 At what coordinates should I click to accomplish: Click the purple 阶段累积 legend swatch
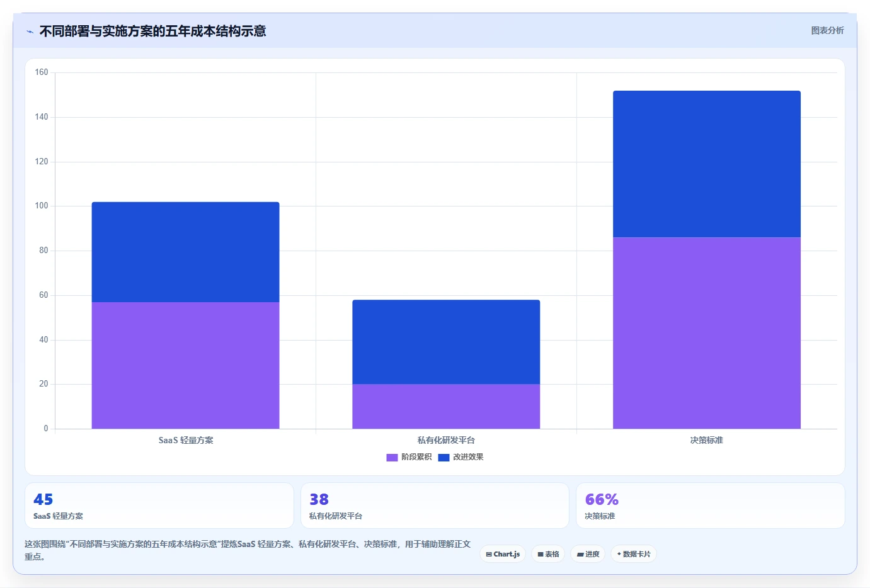392,458
